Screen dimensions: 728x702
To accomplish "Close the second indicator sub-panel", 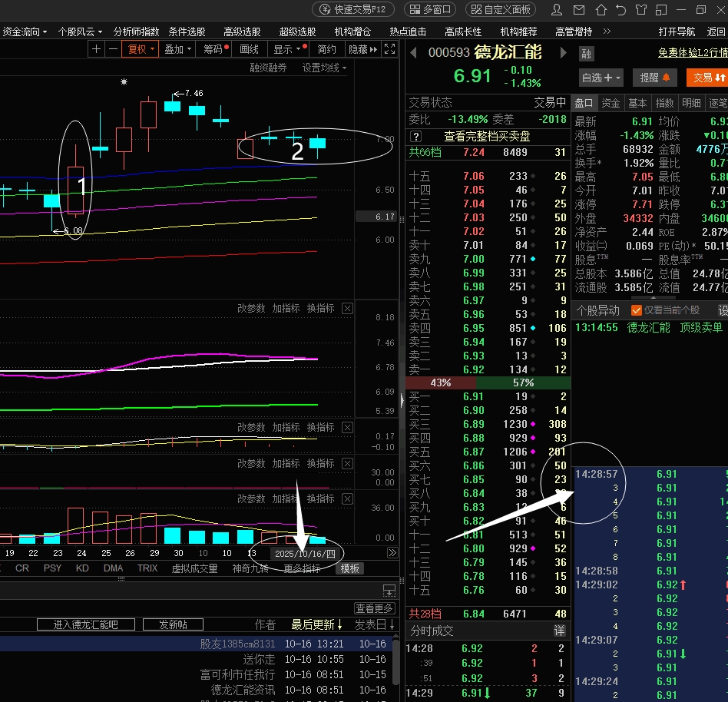I will [x=347, y=428].
